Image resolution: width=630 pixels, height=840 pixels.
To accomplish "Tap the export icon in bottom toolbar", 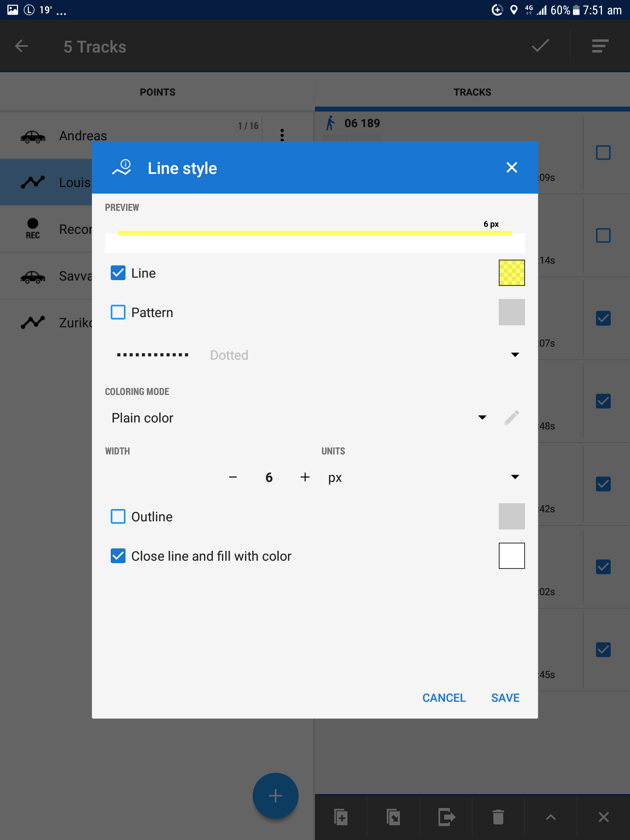I will click(x=446, y=817).
